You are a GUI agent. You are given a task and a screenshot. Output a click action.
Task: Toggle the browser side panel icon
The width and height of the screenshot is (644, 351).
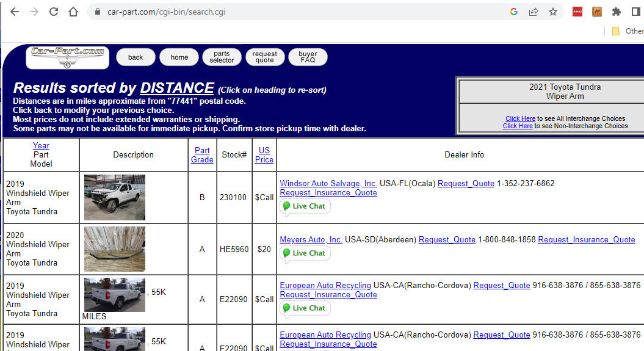(x=636, y=12)
